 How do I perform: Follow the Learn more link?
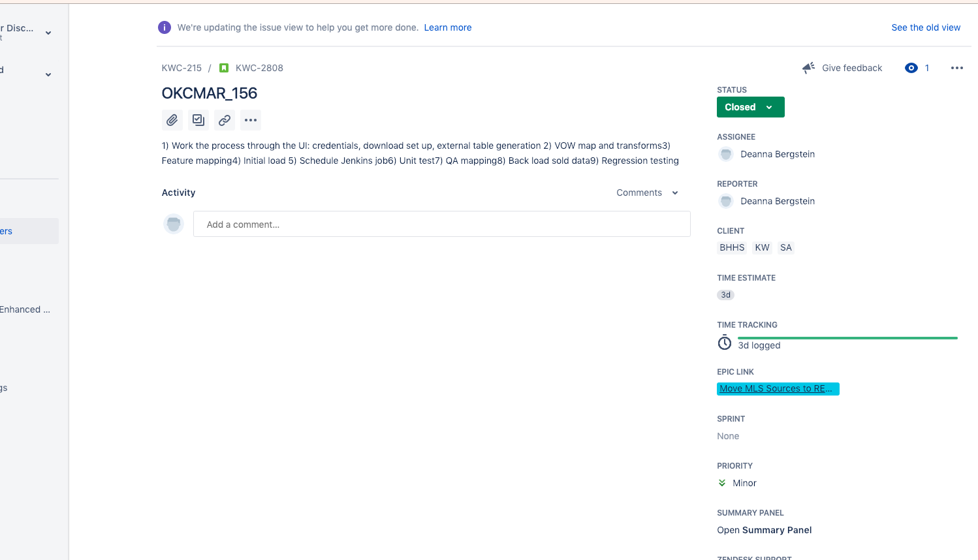point(448,27)
